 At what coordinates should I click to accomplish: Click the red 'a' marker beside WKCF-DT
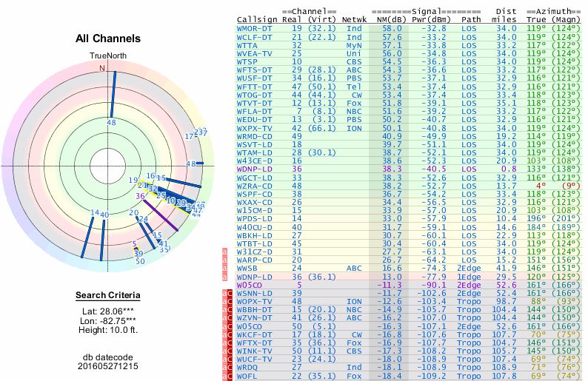(x=224, y=334)
